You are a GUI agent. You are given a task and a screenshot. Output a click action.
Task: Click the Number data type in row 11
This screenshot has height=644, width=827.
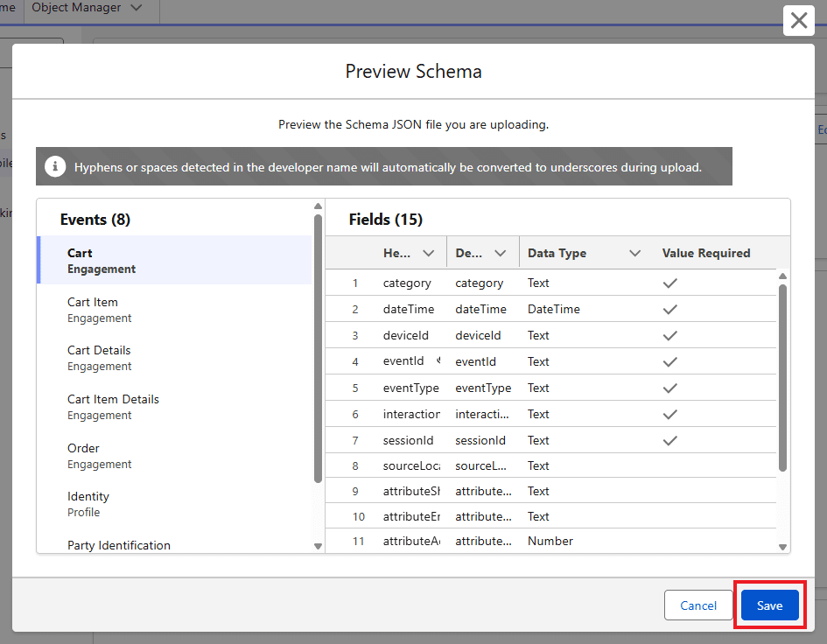(x=550, y=541)
